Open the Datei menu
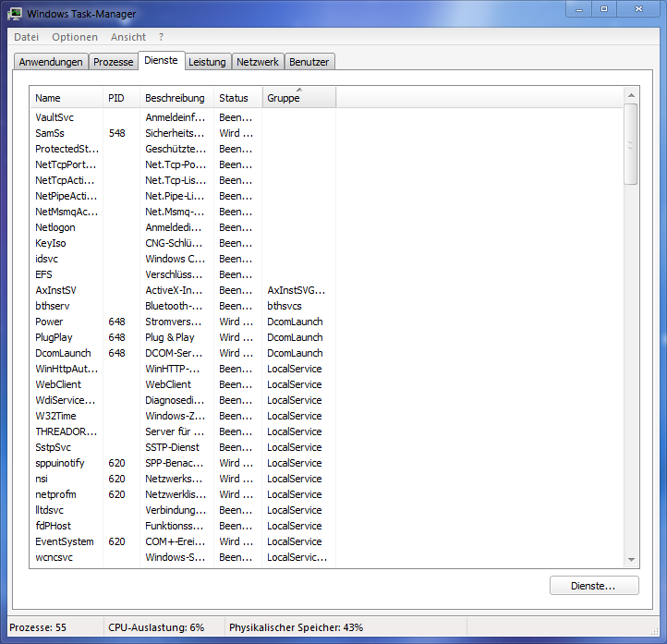 (27, 37)
